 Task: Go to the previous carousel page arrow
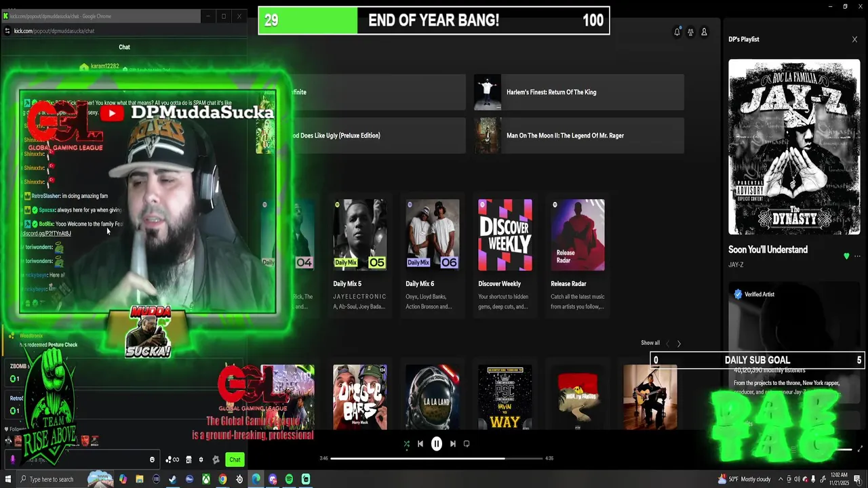(667, 344)
